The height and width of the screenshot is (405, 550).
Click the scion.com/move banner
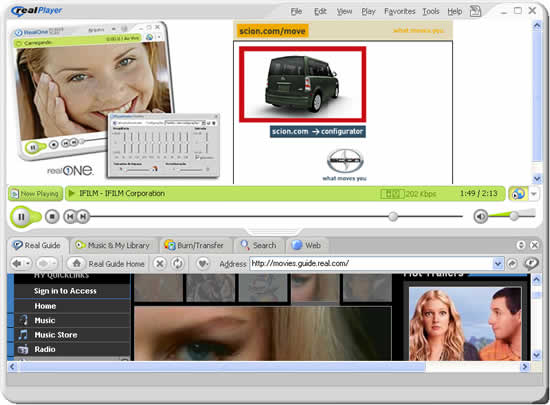coord(272,31)
